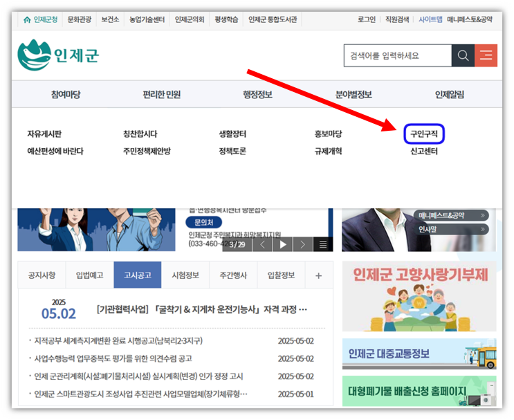Select 자유게시판 submenu item
Viewport: 514px width, 420px height.
[44, 134]
